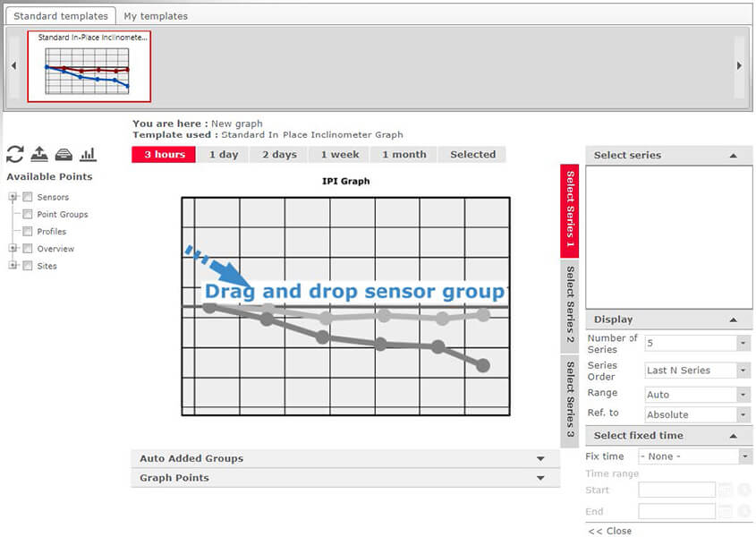The width and height of the screenshot is (756, 537).
Task: Click the << Close link
Action: 609,531
